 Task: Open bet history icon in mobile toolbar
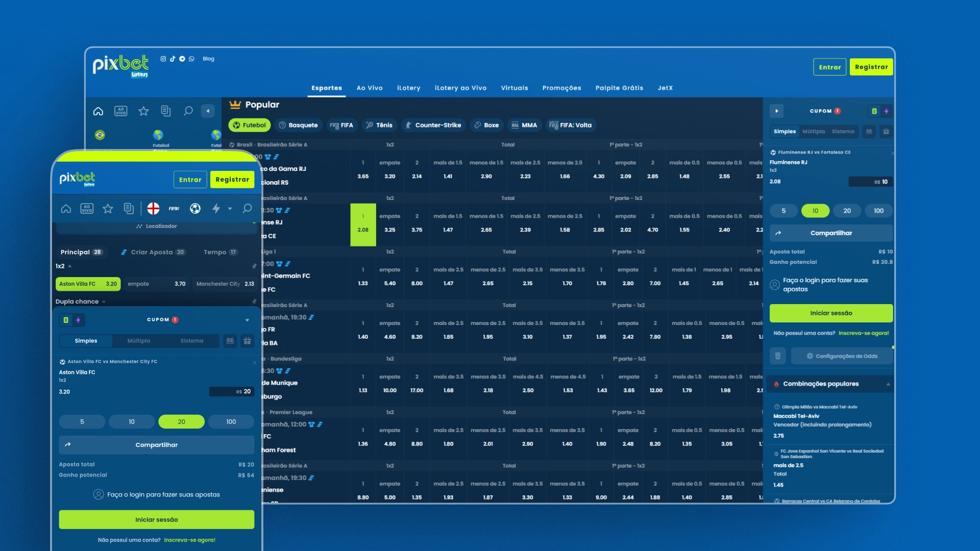point(129,209)
